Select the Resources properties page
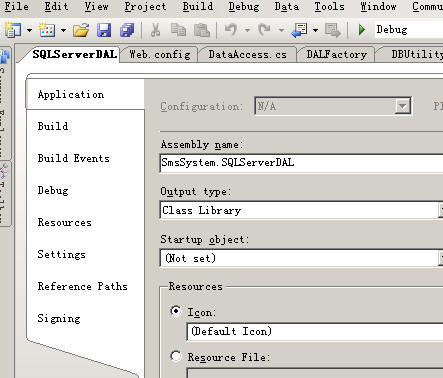The width and height of the screenshot is (443, 378). (x=85, y=222)
